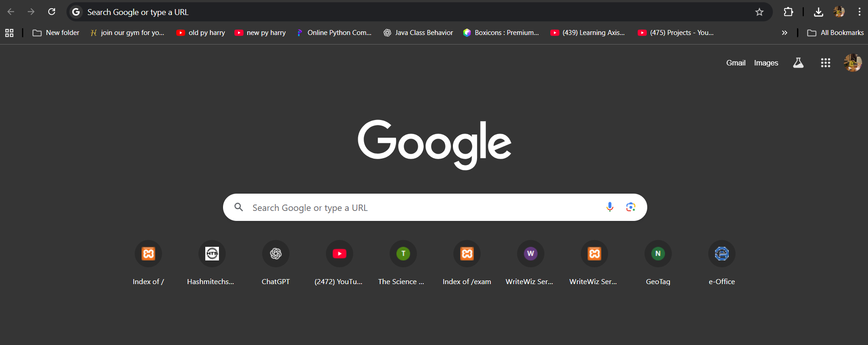Viewport: 868px width, 345px height.
Task: Expand the New folder bookmark folder
Action: [56, 33]
